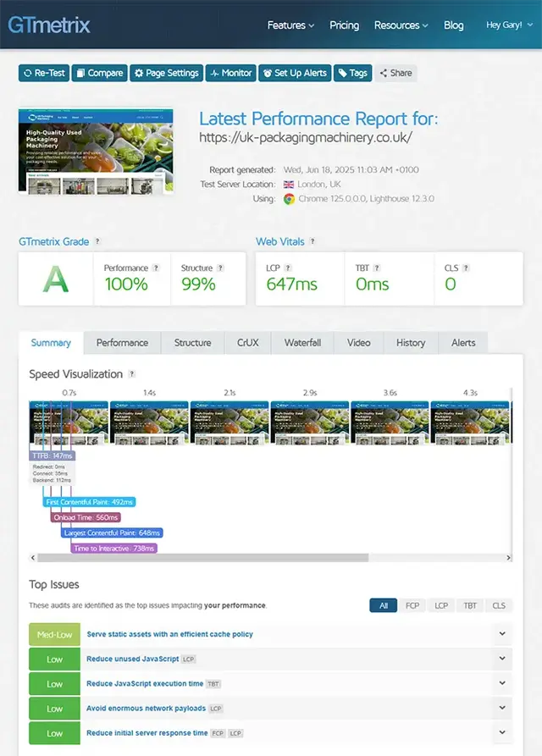
Task: Click the Monitor button
Action: (x=231, y=73)
